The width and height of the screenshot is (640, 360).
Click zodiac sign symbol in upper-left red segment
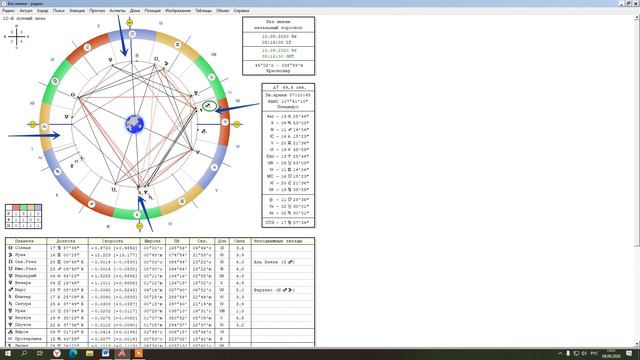point(87,47)
